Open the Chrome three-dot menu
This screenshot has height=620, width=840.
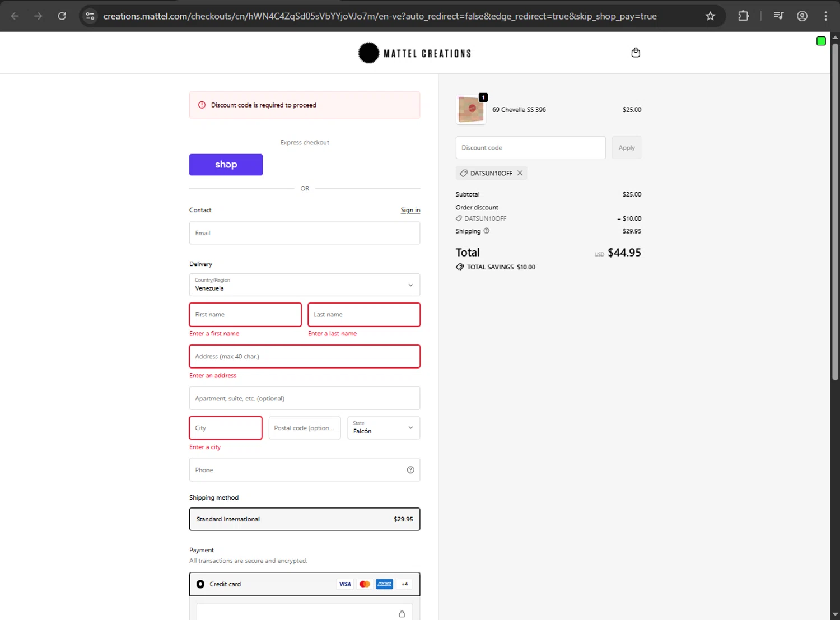[825, 16]
